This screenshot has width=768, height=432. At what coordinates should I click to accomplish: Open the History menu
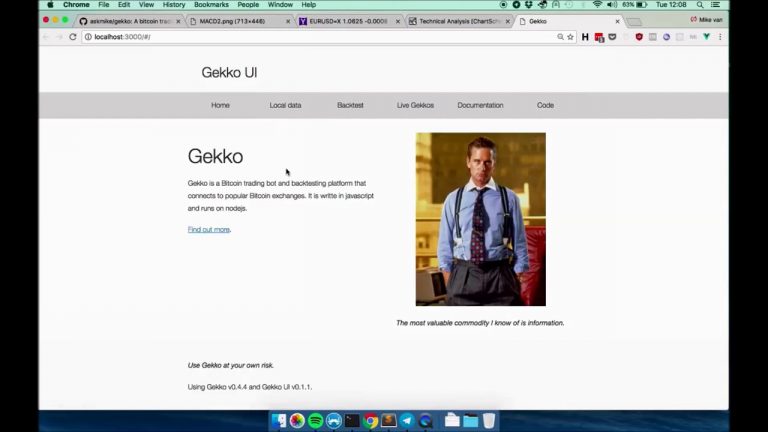(x=174, y=5)
